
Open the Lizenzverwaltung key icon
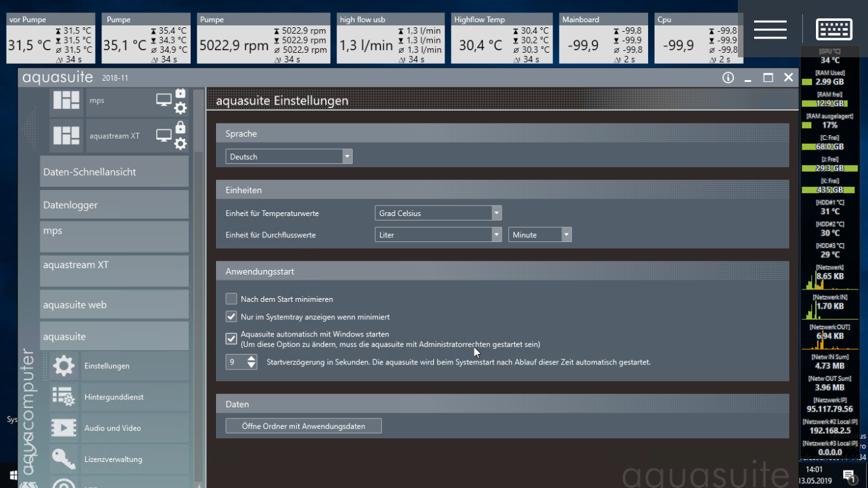pos(64,459)
